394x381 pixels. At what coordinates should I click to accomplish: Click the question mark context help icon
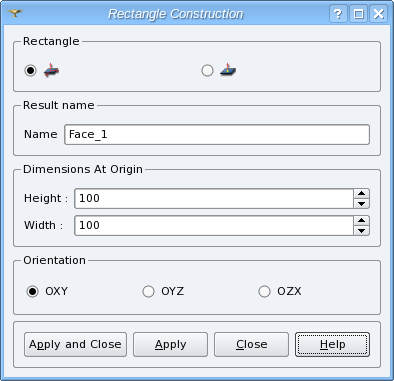338,14
